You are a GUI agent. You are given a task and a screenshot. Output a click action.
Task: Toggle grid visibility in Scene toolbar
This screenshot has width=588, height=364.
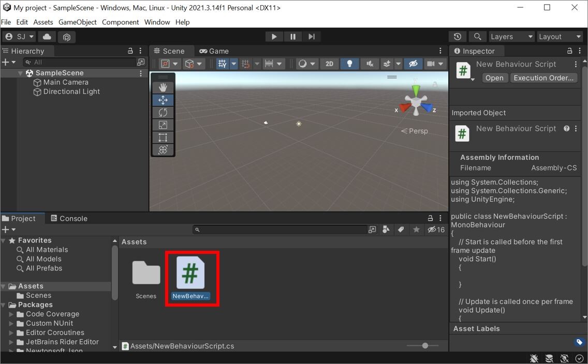coord(223,64)
